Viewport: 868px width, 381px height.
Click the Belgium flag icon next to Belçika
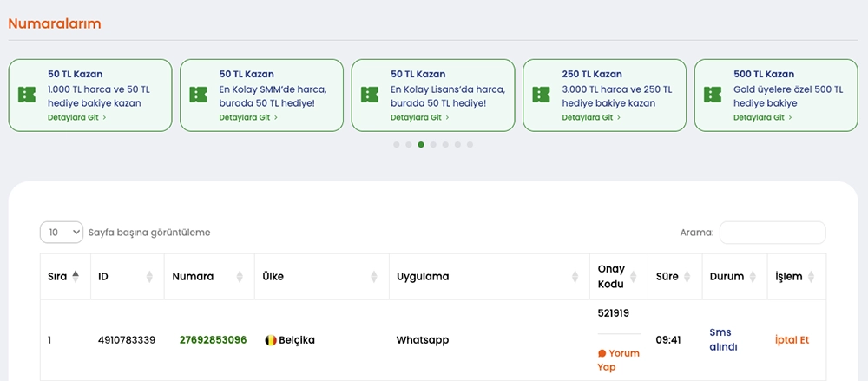coord(270,340)
